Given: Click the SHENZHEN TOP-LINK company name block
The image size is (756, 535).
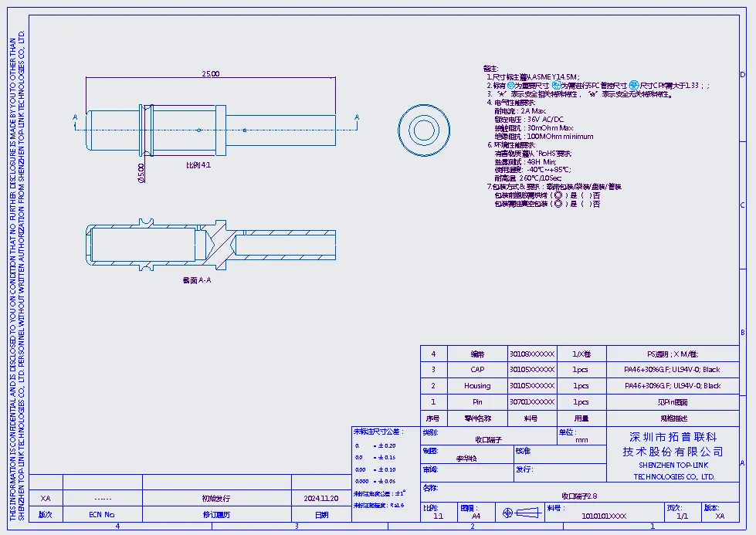Looking at the screenshot, I should pos(673,455).
